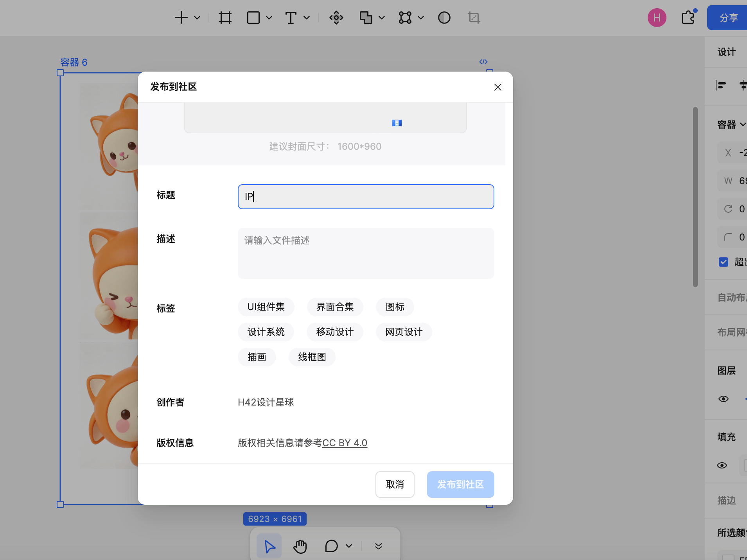
Task: Select the Frame tool
Action: pos(224,18)
